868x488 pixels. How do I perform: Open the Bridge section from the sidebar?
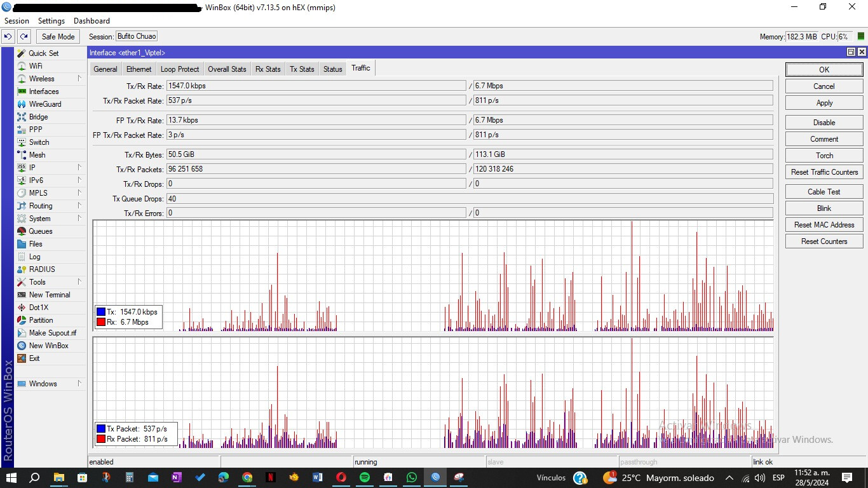tap(39, 116)
